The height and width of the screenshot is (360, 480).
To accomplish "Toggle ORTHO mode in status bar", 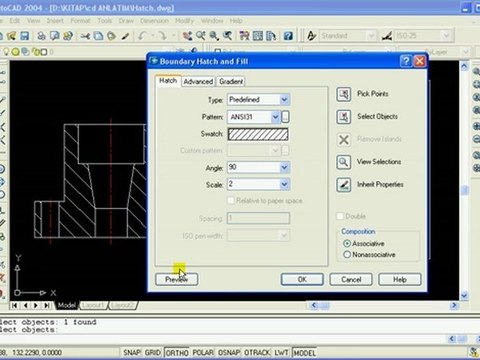I will point(177,352).
